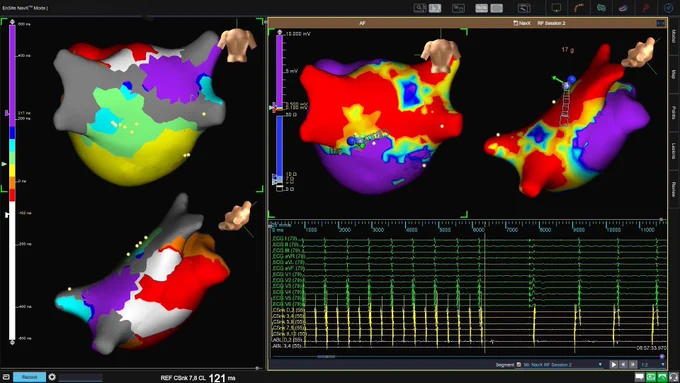Viewport: 680px width, 383px height.
Task: Click the blue ablation catheter tip on right voltage map
Action: click(x=571, y=80)
